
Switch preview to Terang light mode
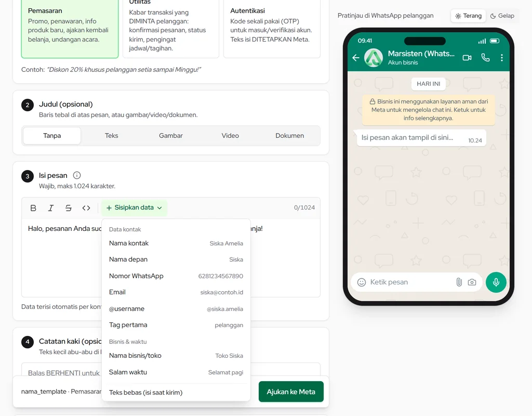click(469, 16)
